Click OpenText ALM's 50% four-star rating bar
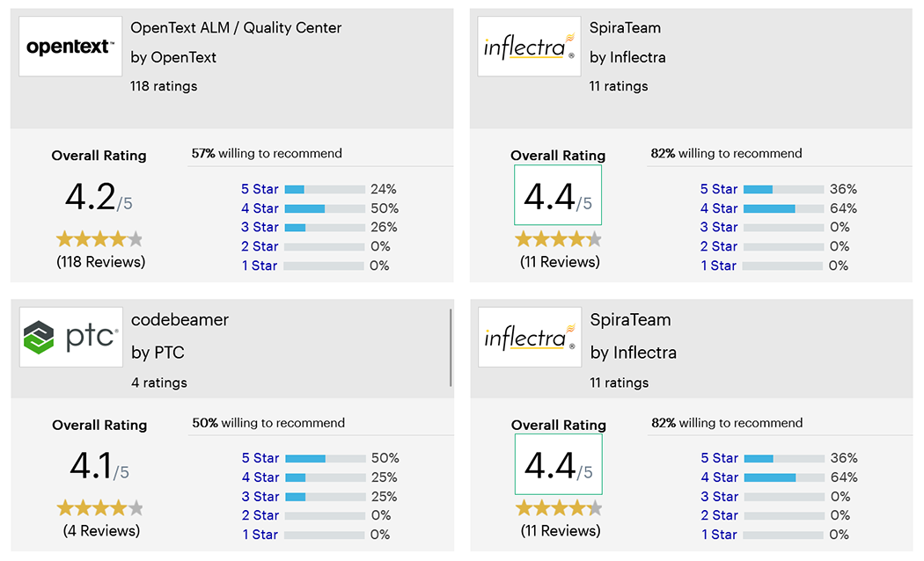The width and height of the screenshot is (924, 561). point(325,208)
